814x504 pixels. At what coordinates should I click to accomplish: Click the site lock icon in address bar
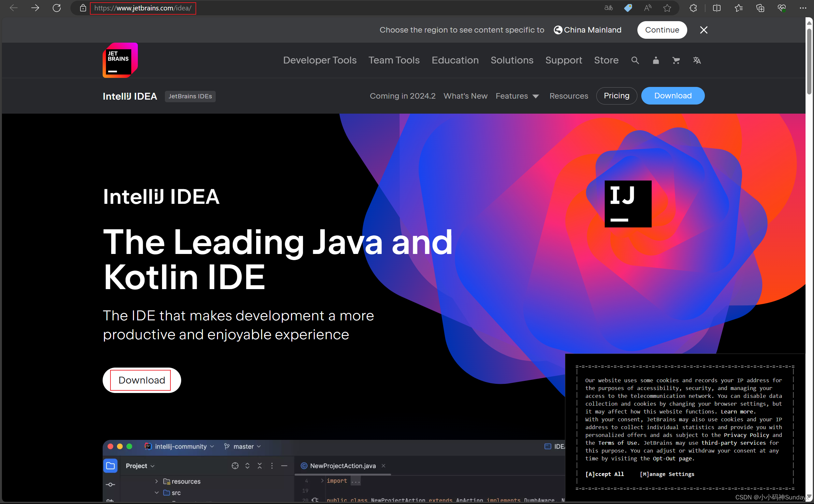point(83,8)
